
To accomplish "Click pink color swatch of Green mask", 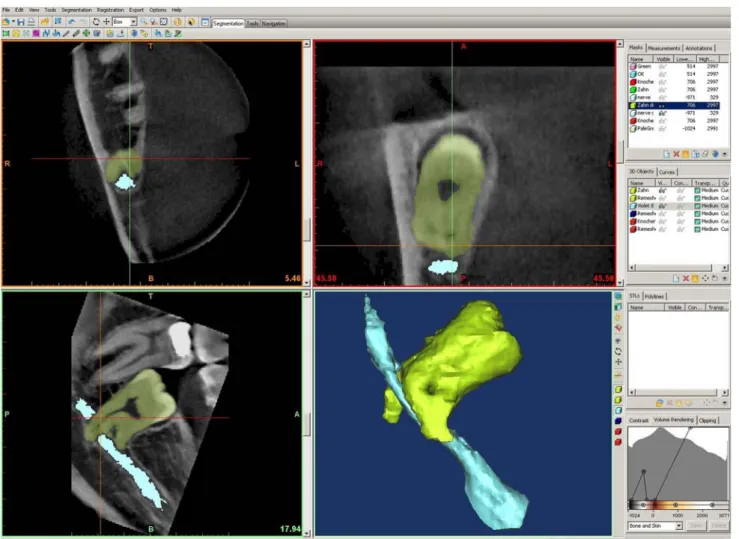I will [633, 66].
